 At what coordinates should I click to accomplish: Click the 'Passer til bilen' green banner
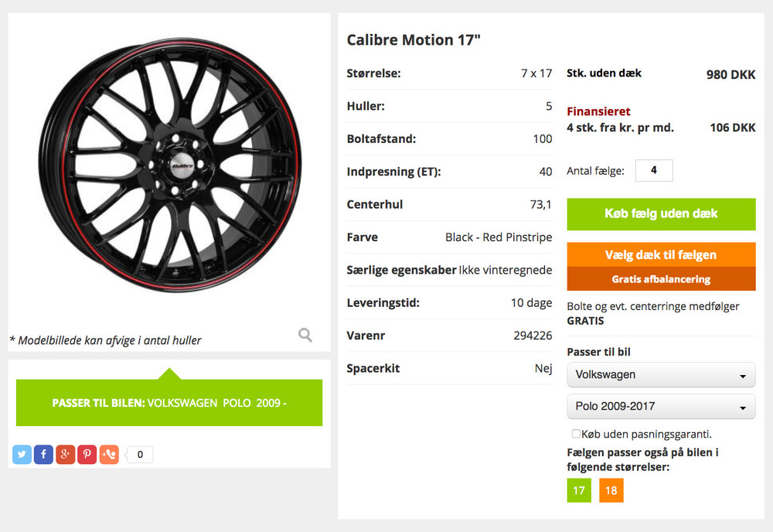(x=169, y=403)
